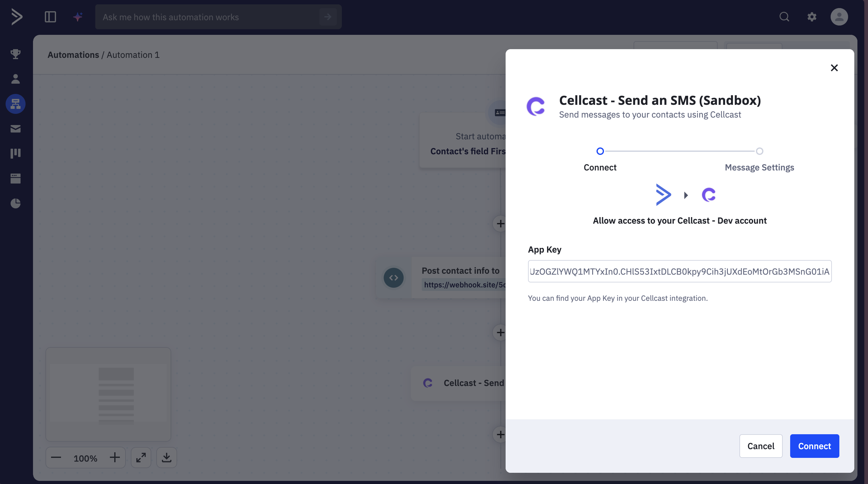Click the 'Automation 1' breadcrumb name

coord(133,55)
